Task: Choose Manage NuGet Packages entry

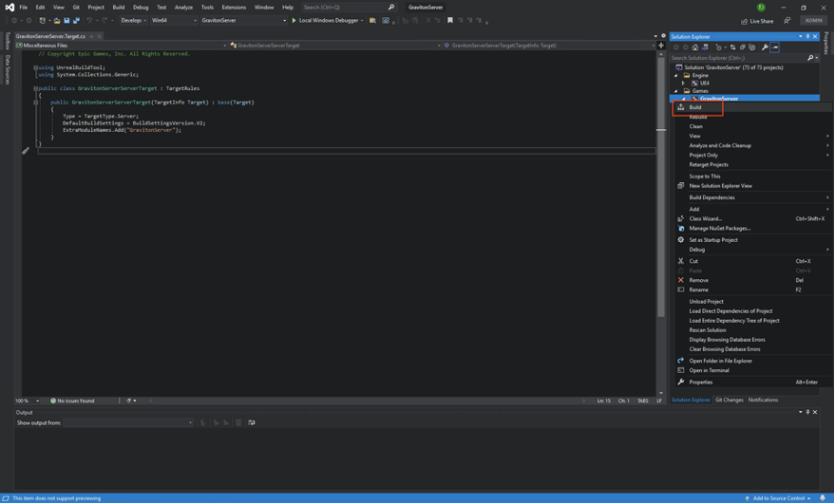Action: pyautogui.click(x=752, y=229)
